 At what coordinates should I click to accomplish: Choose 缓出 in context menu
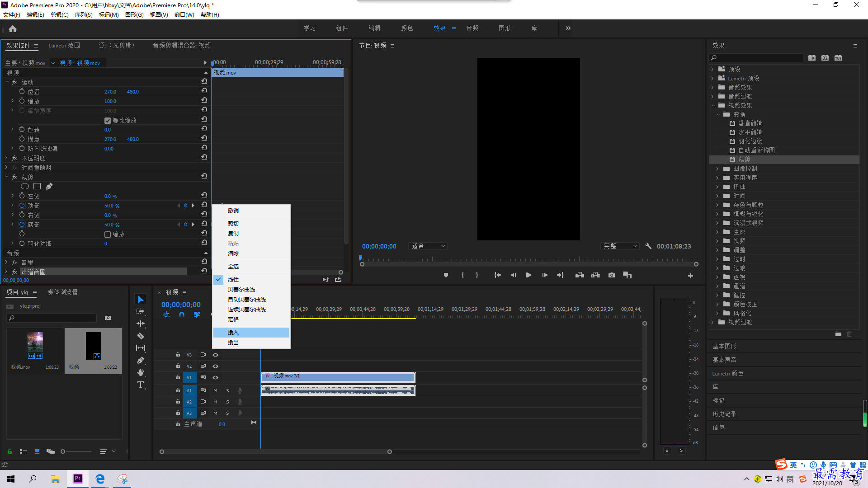click(x=251, y=343)
